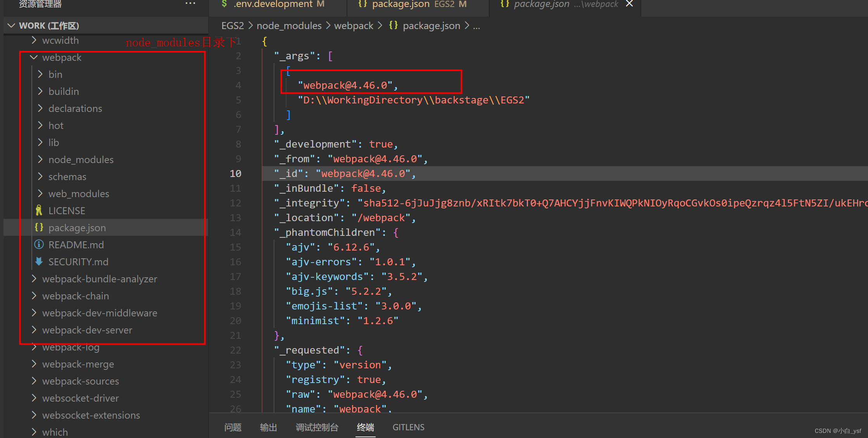The image size is (868, 438).
Task: Click package.json in the breadcrumb
Action: pos(431,26)
